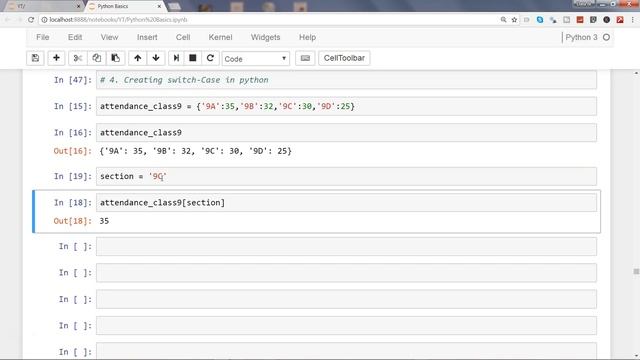Click the scroll-up arrow of the page scrollbar
Image resolution: width=640 pixels, height=360 pixels.
[636, 73]
